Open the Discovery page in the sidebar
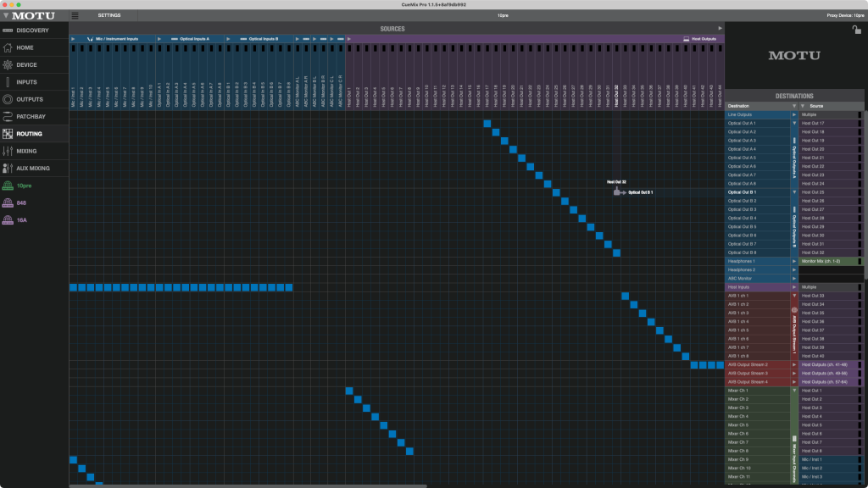This screenshot has width=868, height=488. tap(34, 30)
